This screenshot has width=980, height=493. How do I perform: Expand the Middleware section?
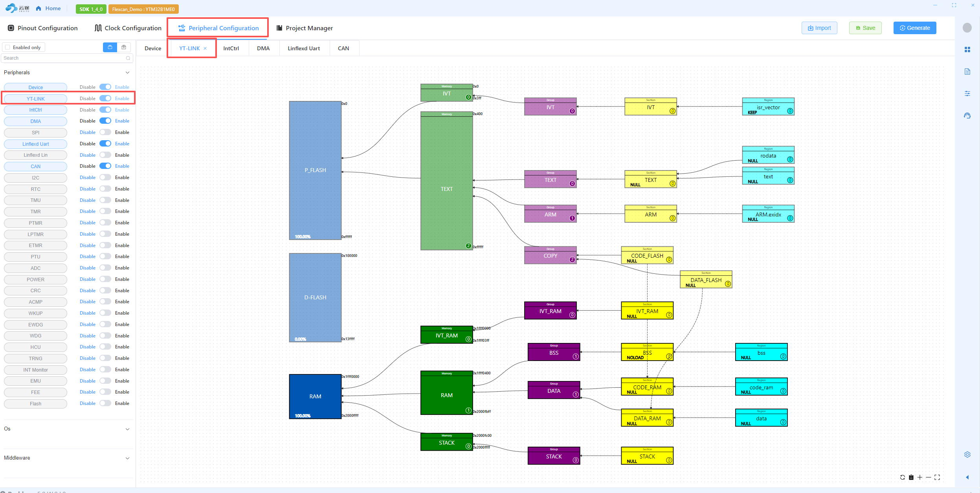coord(127,458)
